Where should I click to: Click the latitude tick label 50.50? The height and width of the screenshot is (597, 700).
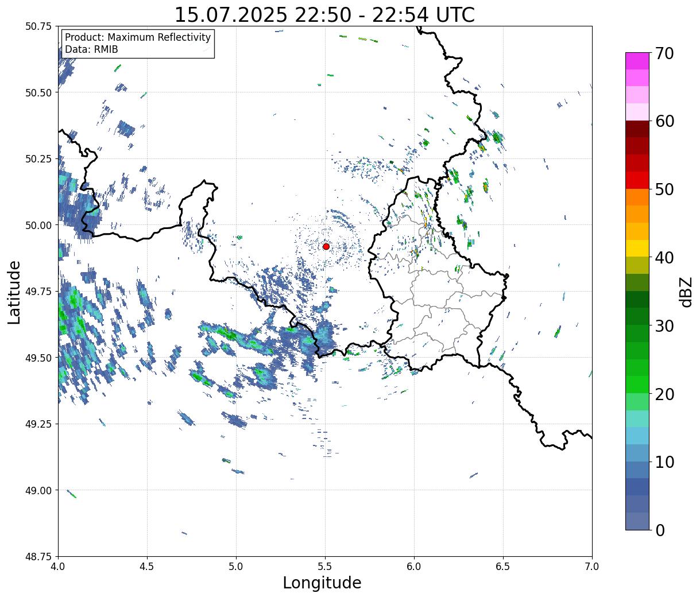[38, 92]
